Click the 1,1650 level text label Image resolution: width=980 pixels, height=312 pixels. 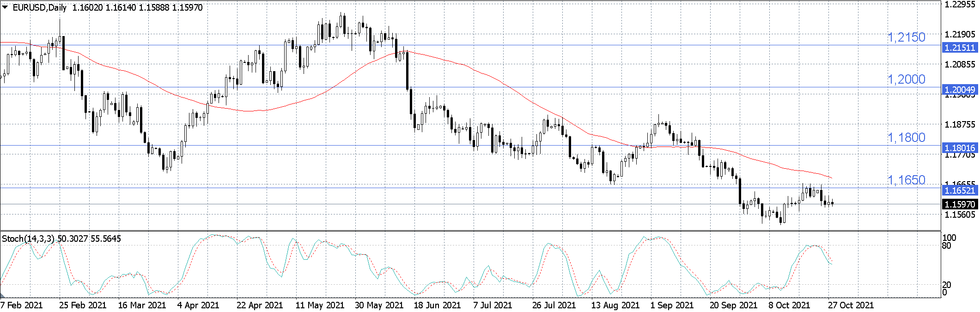pyautogui.click(x=906, y=180)
